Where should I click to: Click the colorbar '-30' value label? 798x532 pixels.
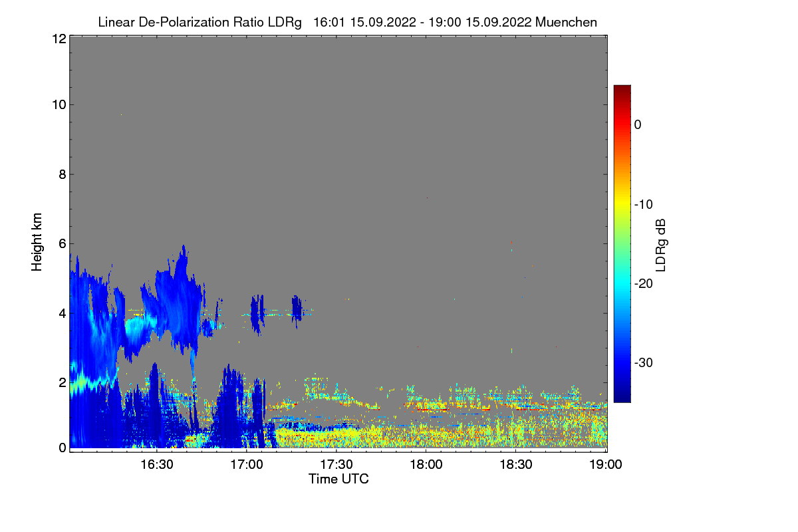point(644,363)
